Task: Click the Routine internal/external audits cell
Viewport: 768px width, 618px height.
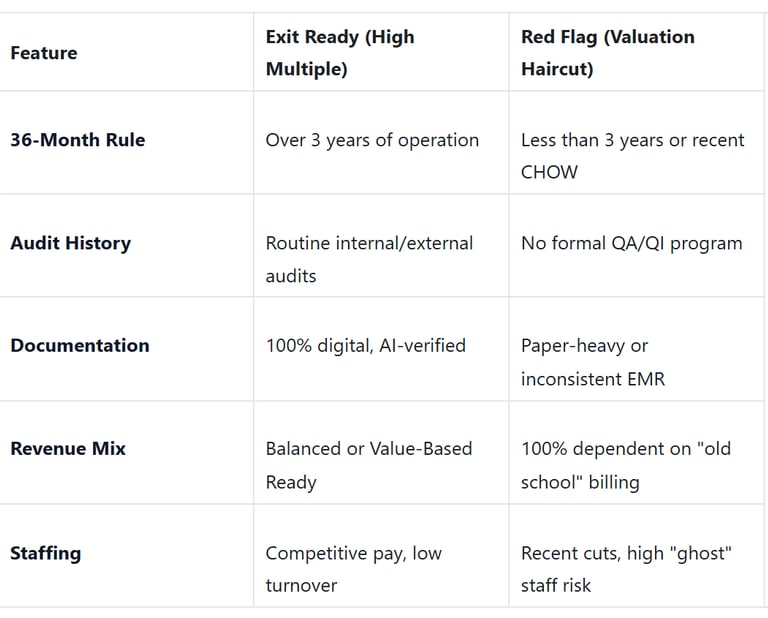Action: click(369, 258)
